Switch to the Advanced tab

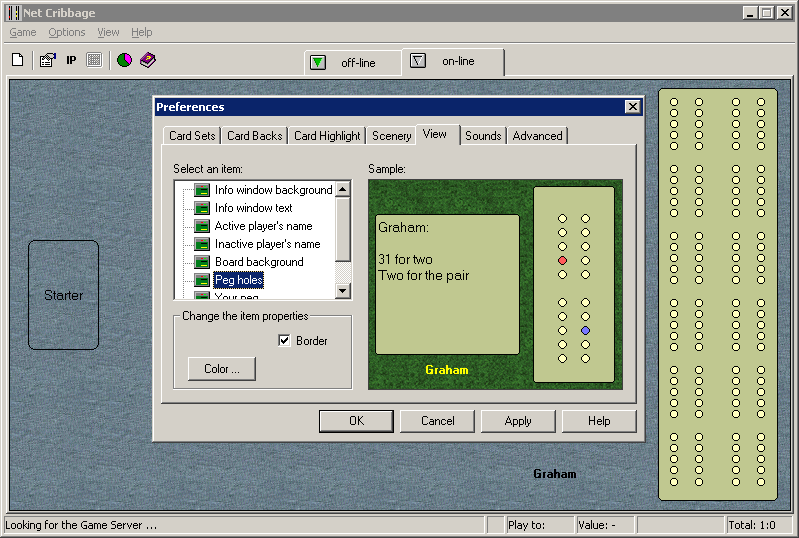coord(537,136)
